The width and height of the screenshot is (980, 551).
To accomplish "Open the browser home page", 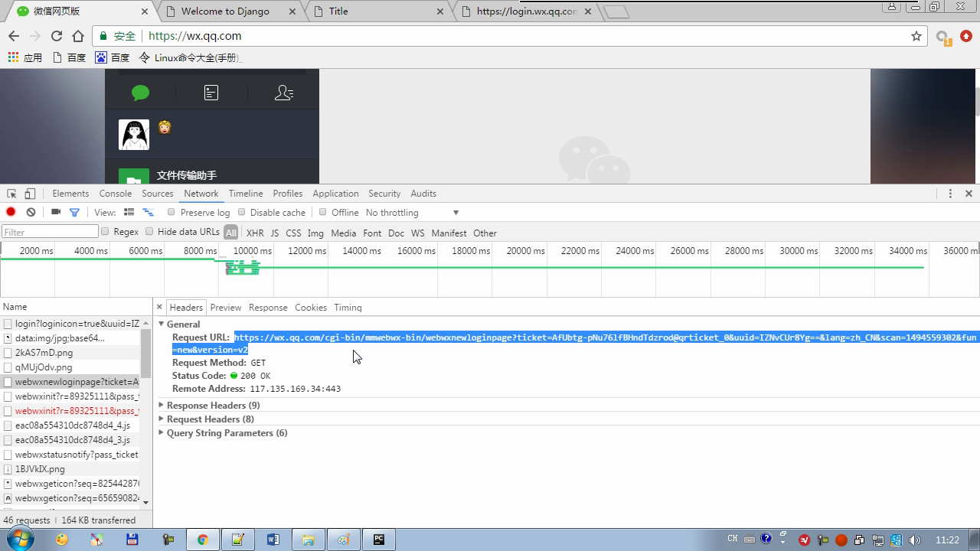I will tap(78, 36).
